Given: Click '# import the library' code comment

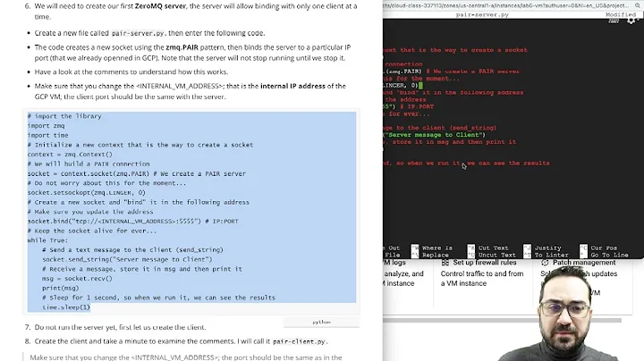Looking at the screenshot, I should pyautogui.click(x=64, y=116).
